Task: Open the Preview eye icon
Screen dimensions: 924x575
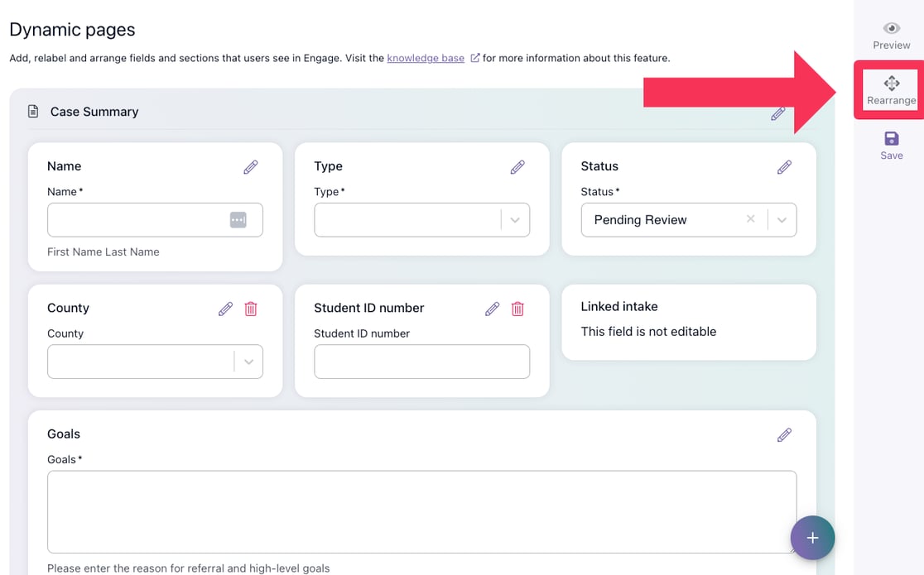Action: [891, 28]
